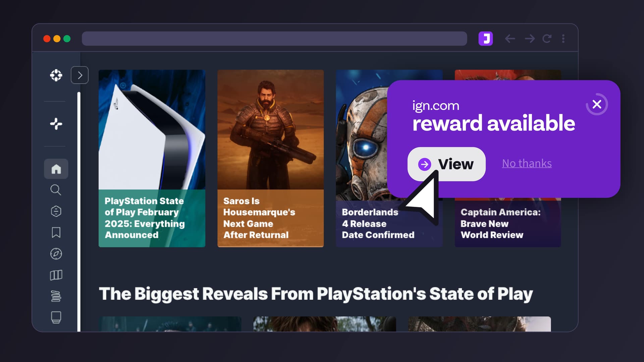Click the browser forward arrow
The height and width of the screenshot is (362, 644).
tap(530, 39)
